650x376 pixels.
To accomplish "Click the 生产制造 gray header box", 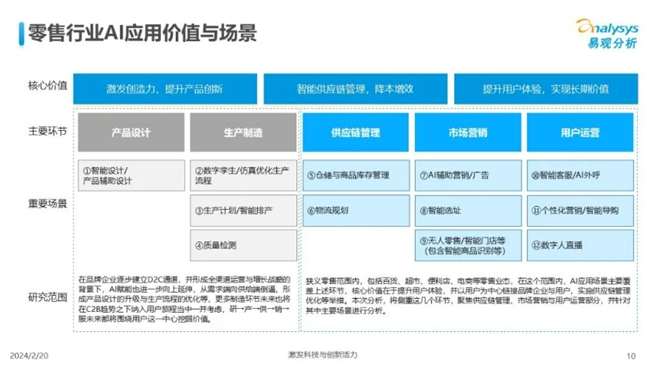I will [243, 132].
